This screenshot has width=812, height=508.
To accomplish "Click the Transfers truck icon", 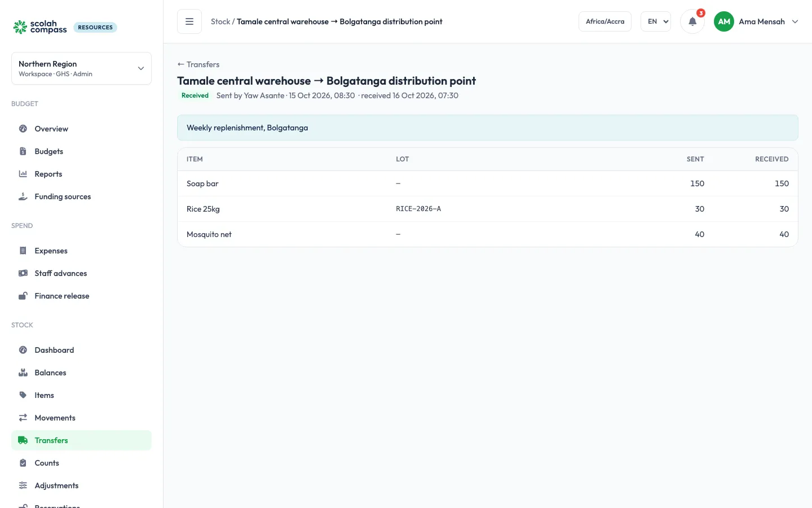I will (x=23, y=440).
